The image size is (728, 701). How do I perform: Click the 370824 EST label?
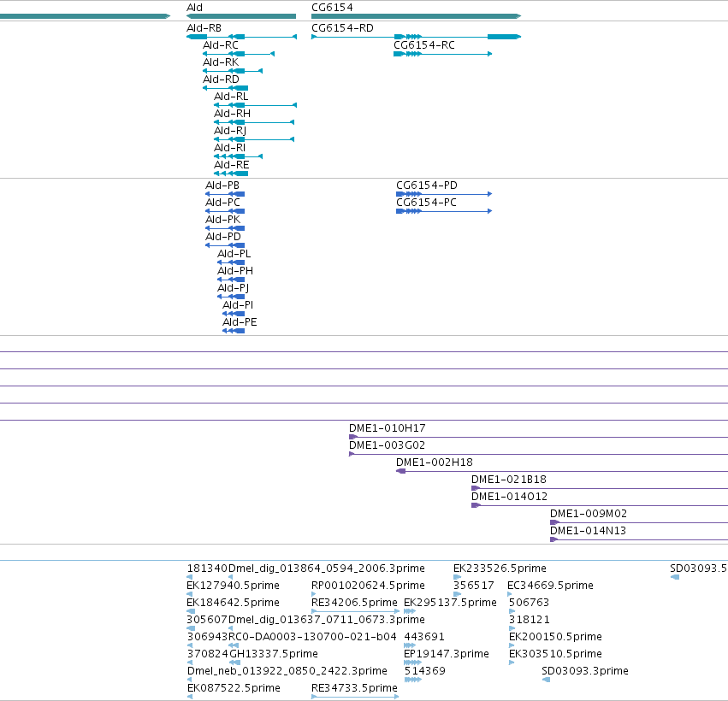pyautogui.click(x=208, y=654)
